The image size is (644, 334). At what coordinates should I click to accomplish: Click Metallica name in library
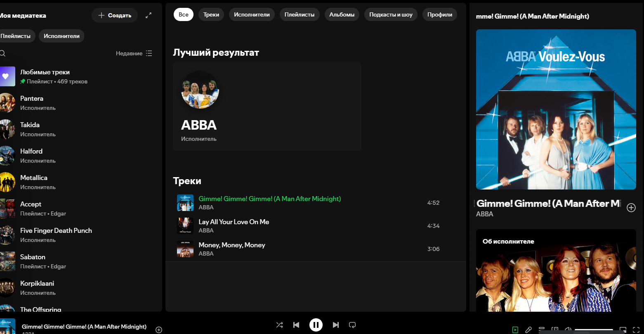tap(34, 178)
